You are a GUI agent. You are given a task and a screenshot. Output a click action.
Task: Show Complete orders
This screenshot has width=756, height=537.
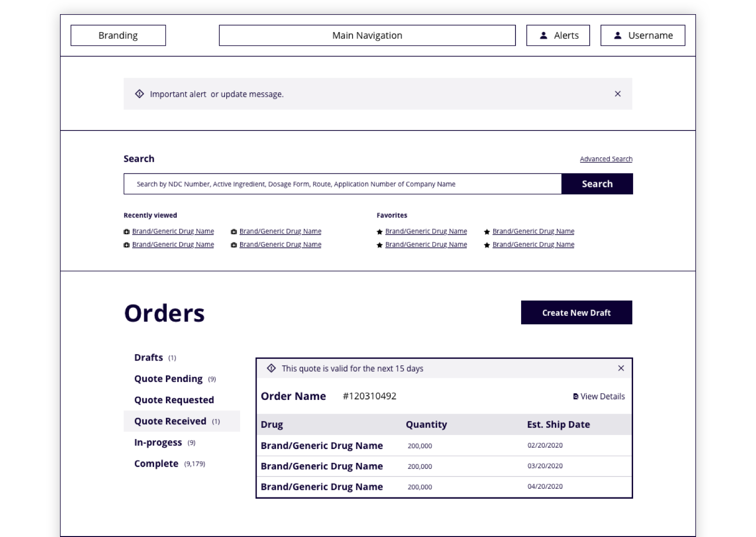click(x=156, y=464)
